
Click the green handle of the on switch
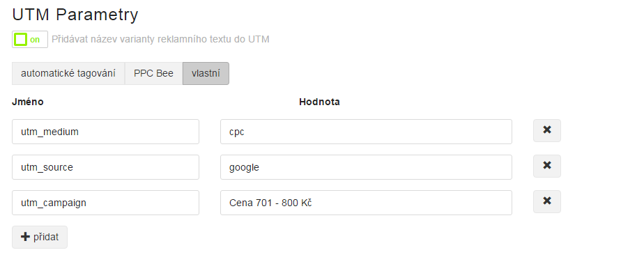(x=20, y=40)
